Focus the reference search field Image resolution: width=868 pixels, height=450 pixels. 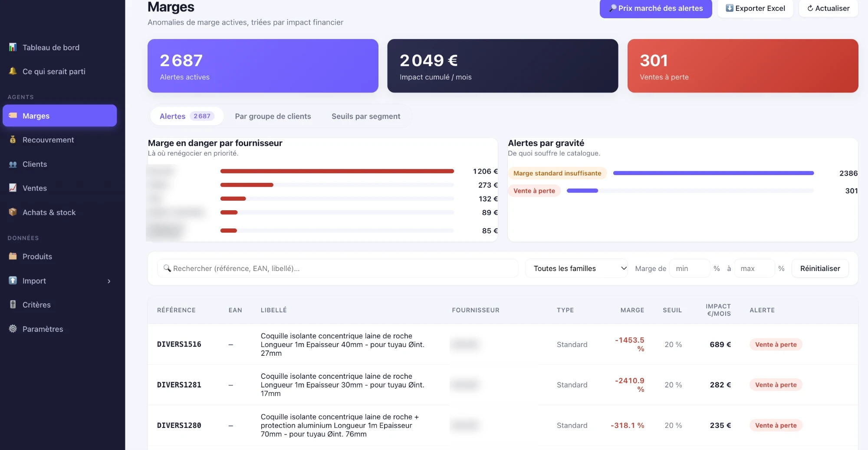point(338,268)
